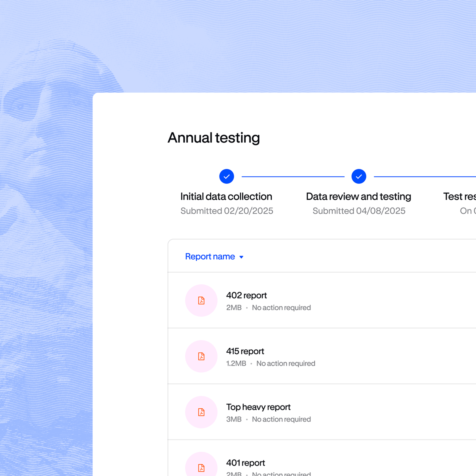Click the progress line between first two steps
Viewport: 476px width, 476px height.
293,177
